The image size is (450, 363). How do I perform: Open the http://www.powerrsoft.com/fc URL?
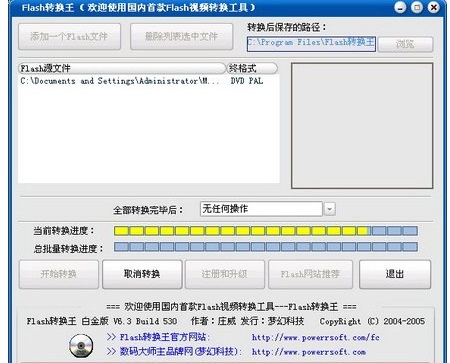[x=316, y=337]
